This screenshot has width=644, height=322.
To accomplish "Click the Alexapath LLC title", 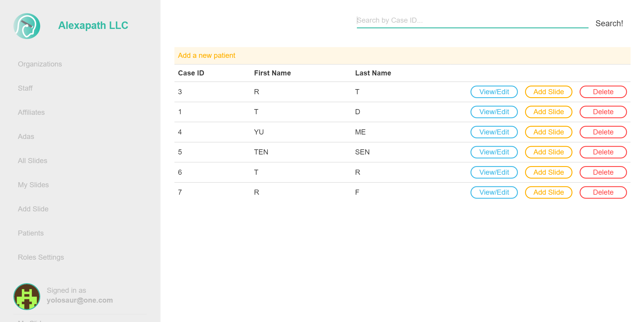I will pyautogui.click(x=93, y=25).
